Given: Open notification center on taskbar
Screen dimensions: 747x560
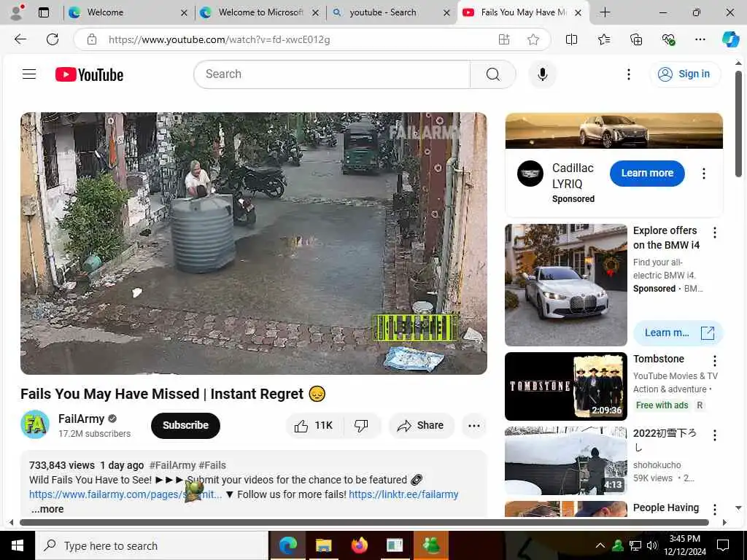Looking at the screenshot, I should (x=723, y=545).
